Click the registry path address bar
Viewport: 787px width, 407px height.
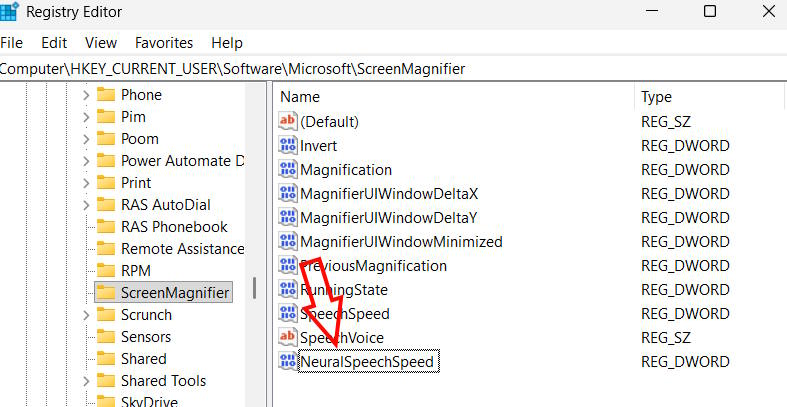point(300,69)
